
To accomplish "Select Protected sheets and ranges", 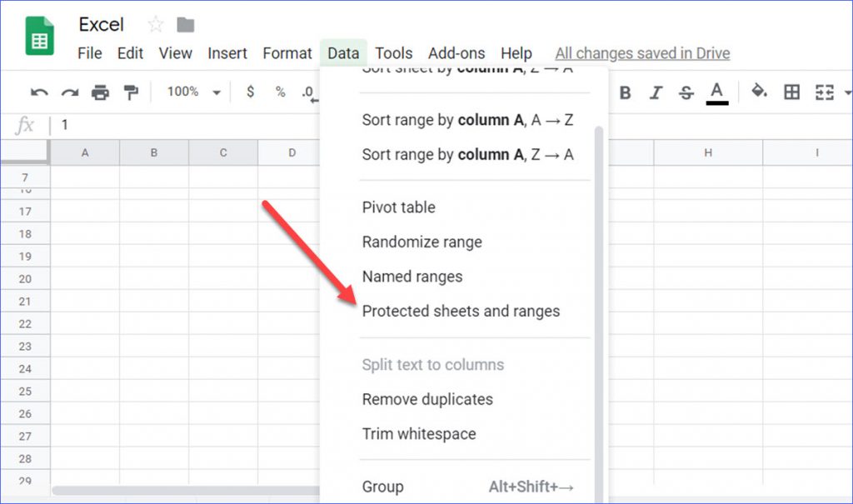I will pos(461,311).
